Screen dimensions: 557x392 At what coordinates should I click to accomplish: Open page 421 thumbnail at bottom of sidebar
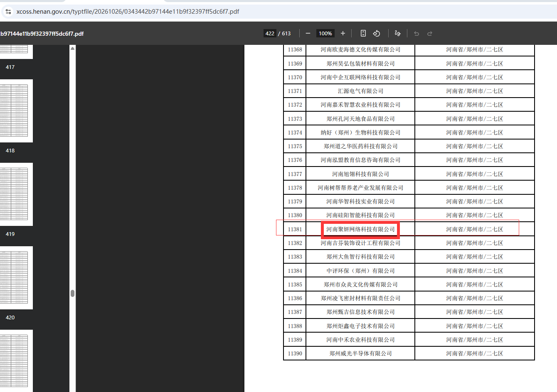[x=16, y=361]
